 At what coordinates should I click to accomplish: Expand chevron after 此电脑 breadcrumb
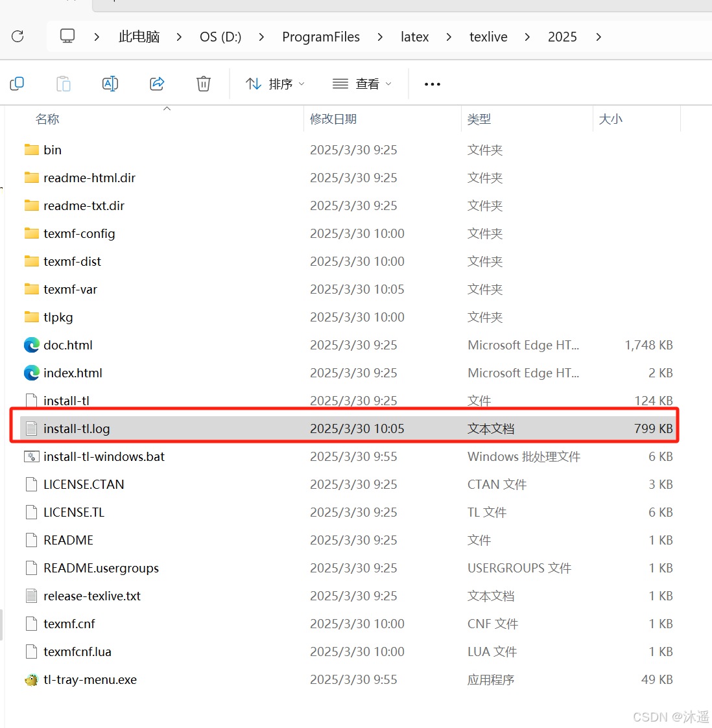tap(179, 37)
